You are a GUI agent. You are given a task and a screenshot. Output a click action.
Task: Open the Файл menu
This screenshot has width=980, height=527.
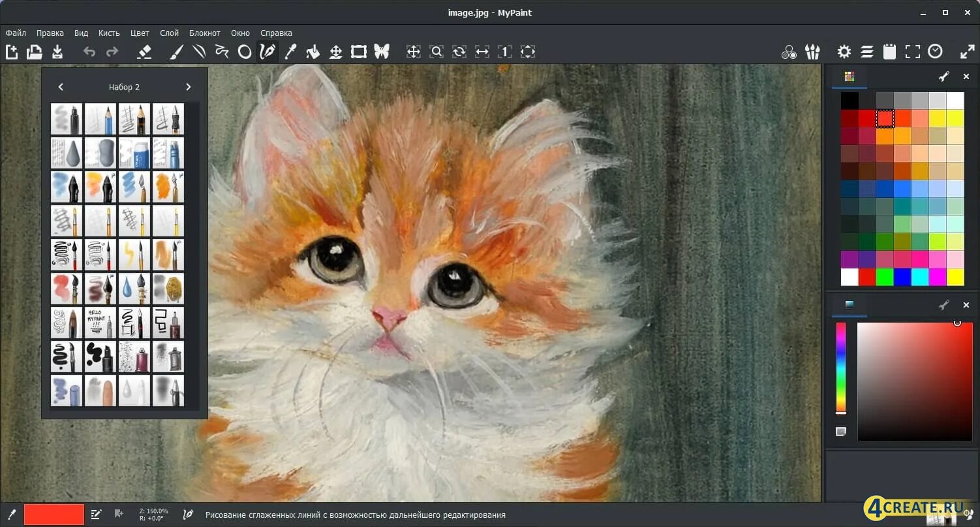click(x=16, y=33)
